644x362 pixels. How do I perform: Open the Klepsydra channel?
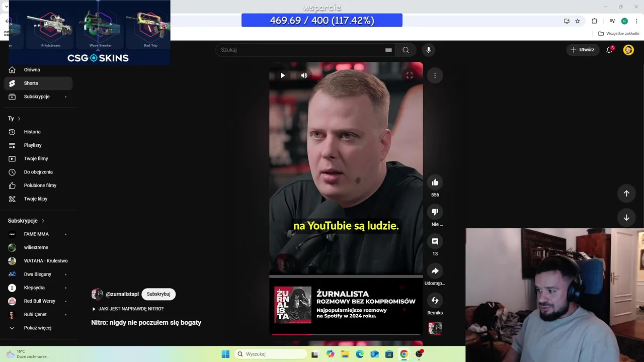tap(38, 288)
